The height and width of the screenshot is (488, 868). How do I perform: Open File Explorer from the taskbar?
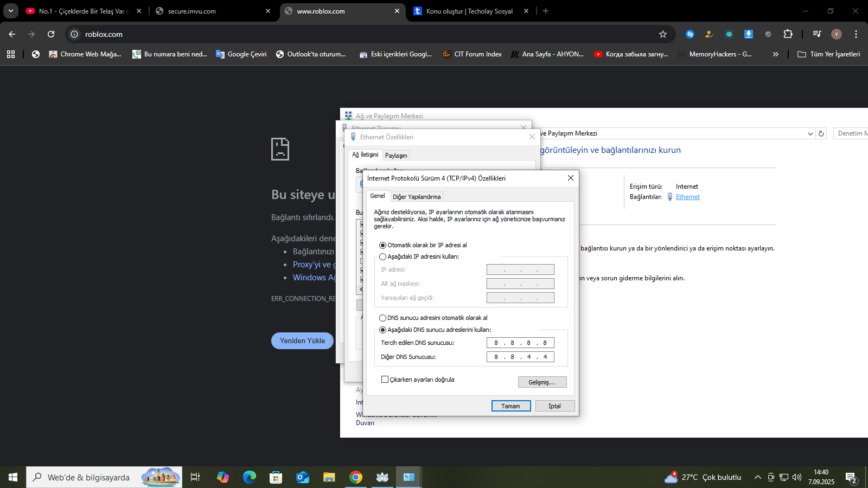tap(329, 477)
